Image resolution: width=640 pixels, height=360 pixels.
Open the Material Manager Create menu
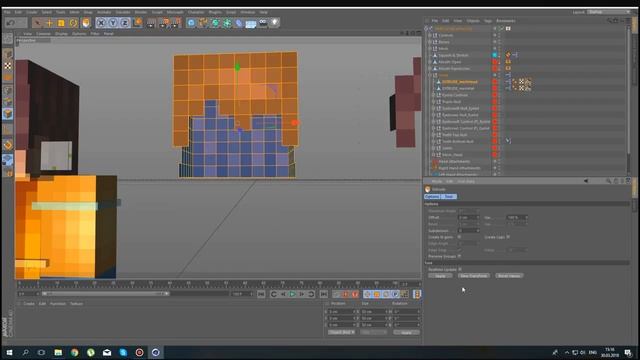(29, 304)
